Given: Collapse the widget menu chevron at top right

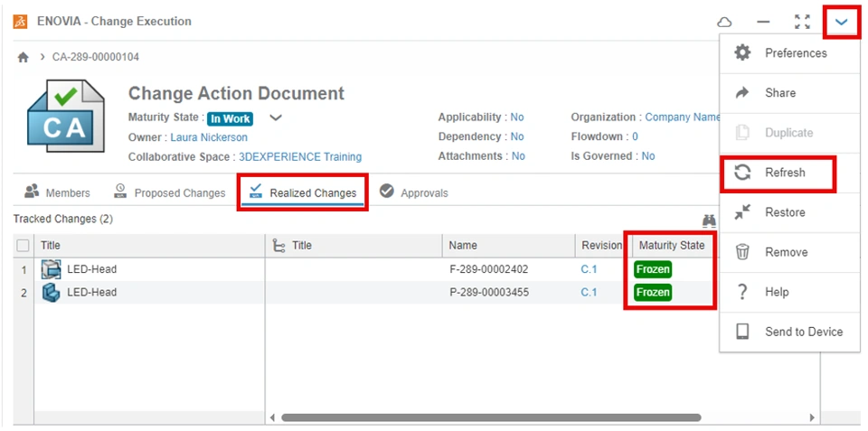Looking at the screenshot, I should 842,22.
